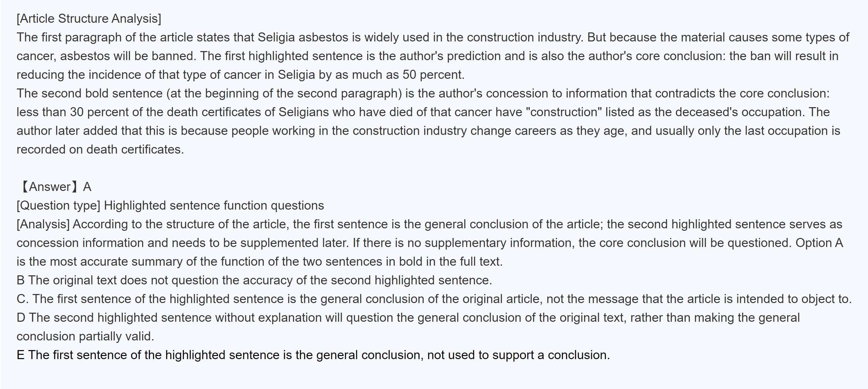Click the line starting 'author later added that'

click(428, 131)
